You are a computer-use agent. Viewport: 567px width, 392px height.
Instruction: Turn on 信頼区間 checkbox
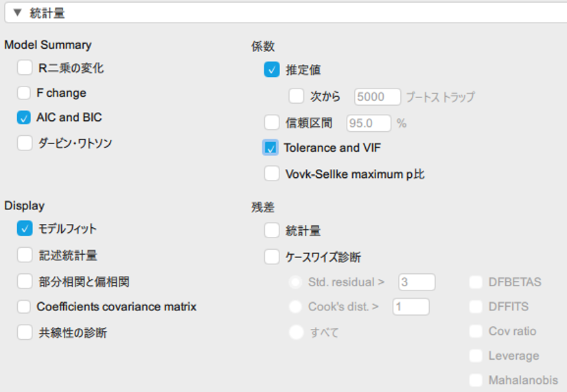(x=272, y=123)
